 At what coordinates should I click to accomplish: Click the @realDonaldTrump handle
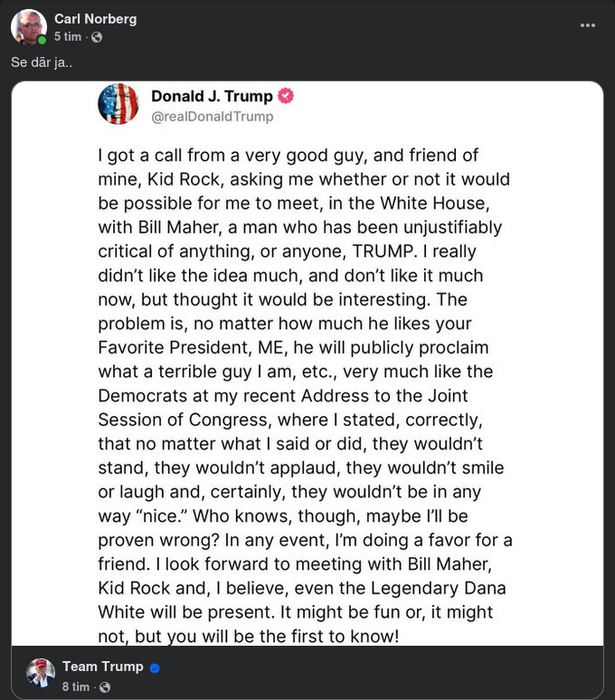[x=212, y=117]
